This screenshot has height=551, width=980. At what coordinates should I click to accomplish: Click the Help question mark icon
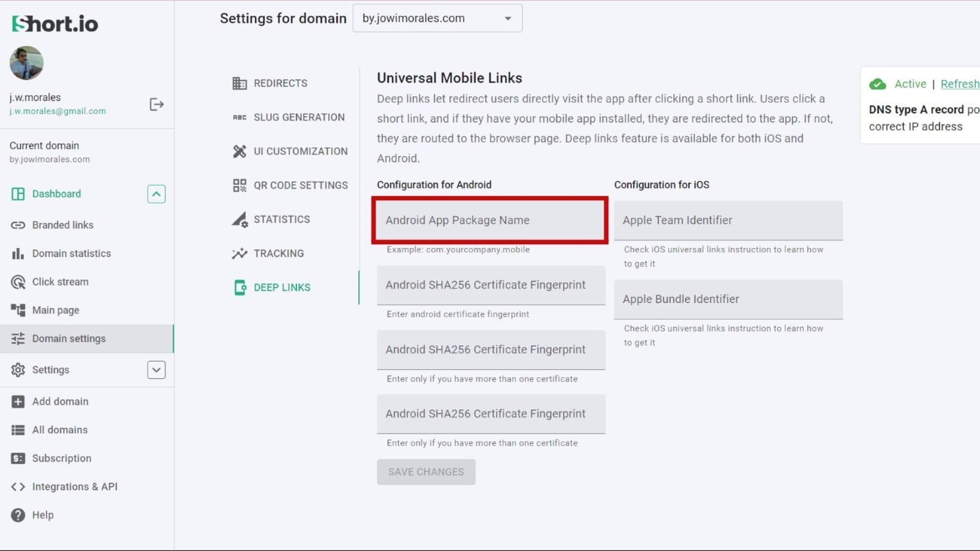[18, 515]
